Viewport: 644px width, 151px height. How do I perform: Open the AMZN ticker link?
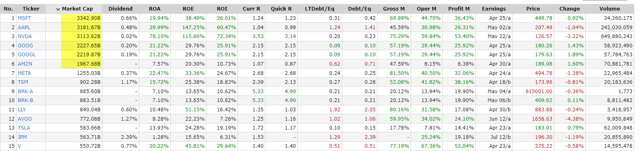coord(25,64)
